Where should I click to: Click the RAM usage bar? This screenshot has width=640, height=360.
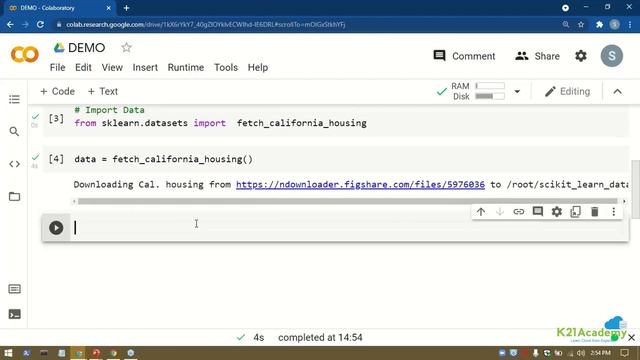point(490,86)
